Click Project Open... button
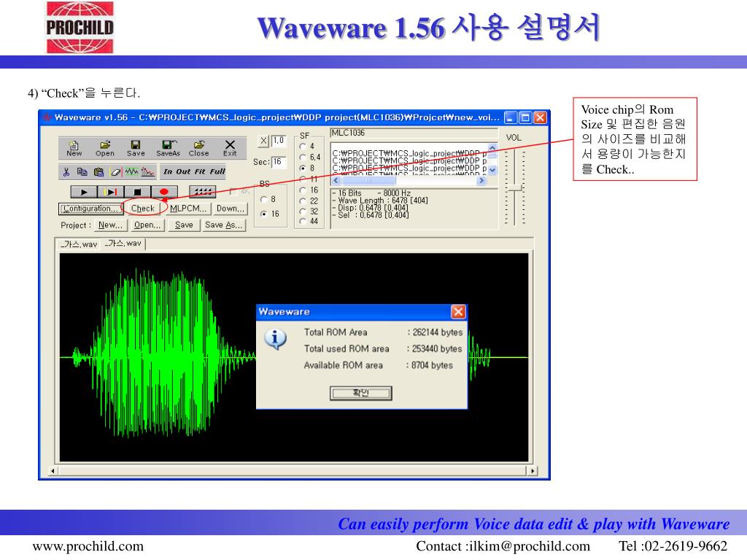The width and height of the screenshot is (747, 560). pos(147,225)
